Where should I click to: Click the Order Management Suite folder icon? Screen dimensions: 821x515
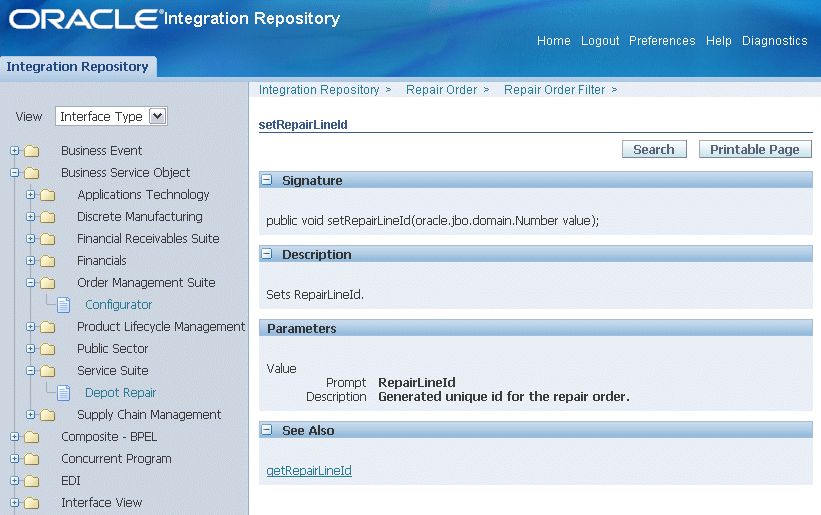point(48,283)
